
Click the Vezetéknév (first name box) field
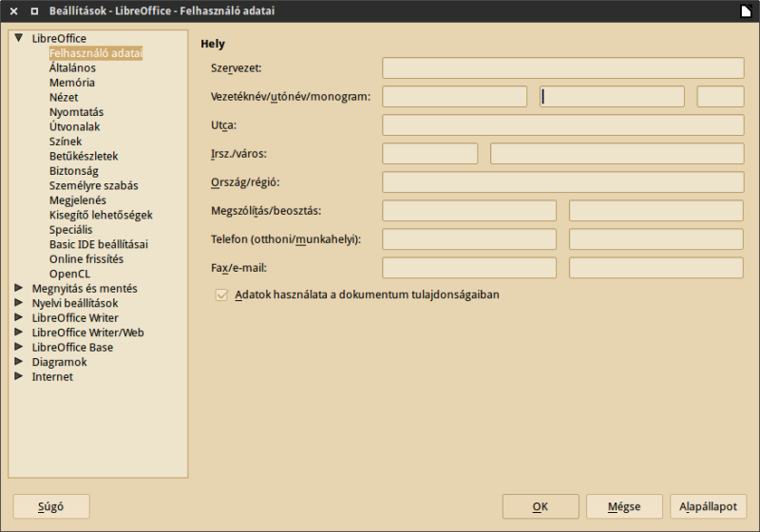[x=454, y=96]
